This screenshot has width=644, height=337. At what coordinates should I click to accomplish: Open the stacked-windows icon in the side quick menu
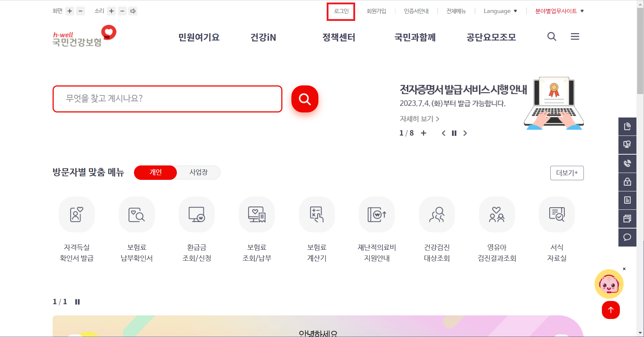pos(627,219)
